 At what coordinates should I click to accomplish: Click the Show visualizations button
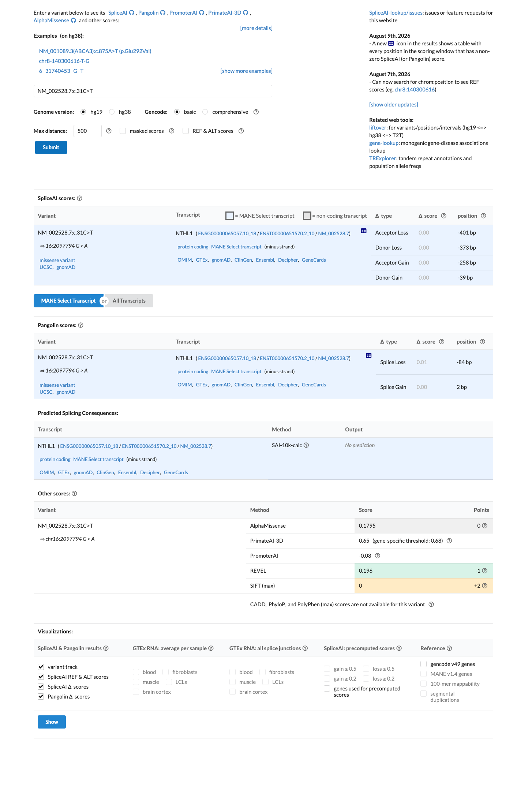click(52, 722)
